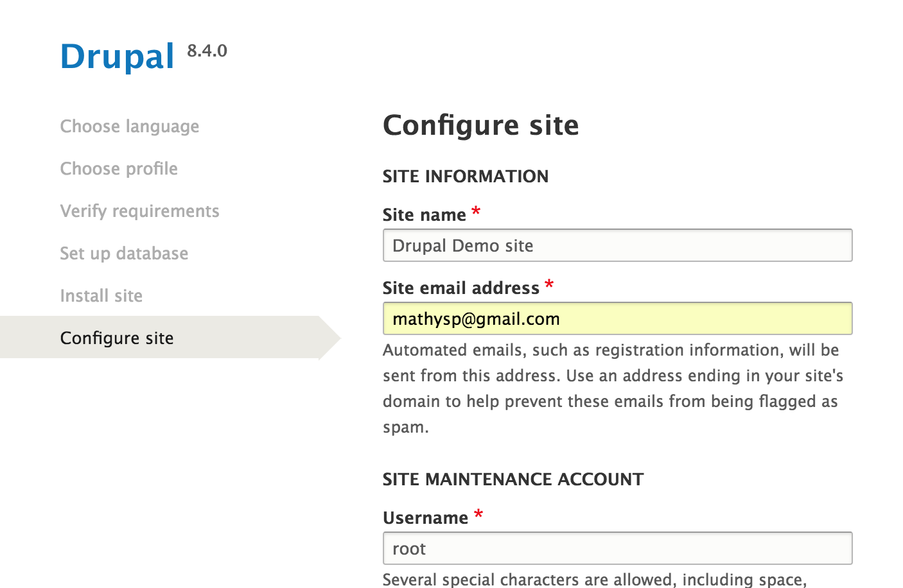Screen dimensions: 903x588
Task: Click the SITE MAINTENANCE ACCOUNT heading
Action: coord(513,479)
